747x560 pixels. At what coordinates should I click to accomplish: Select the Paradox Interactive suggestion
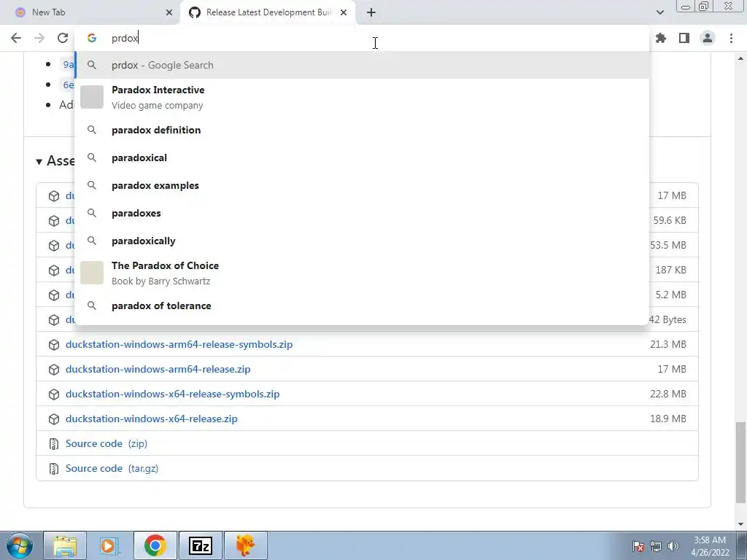click(362, 97)
